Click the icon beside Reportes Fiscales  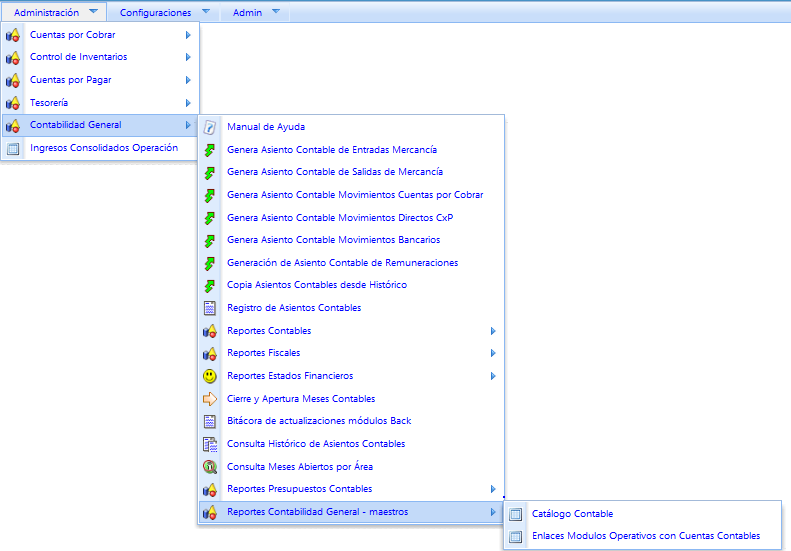tap(210, 353)
